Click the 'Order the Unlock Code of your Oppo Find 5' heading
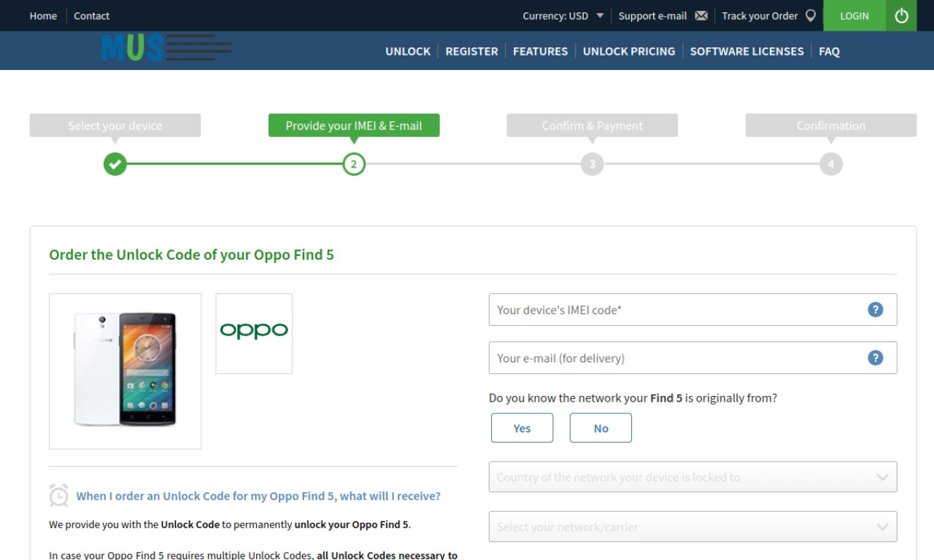The image size is (934, 560). pyautogui.click(x=191, y=255)
